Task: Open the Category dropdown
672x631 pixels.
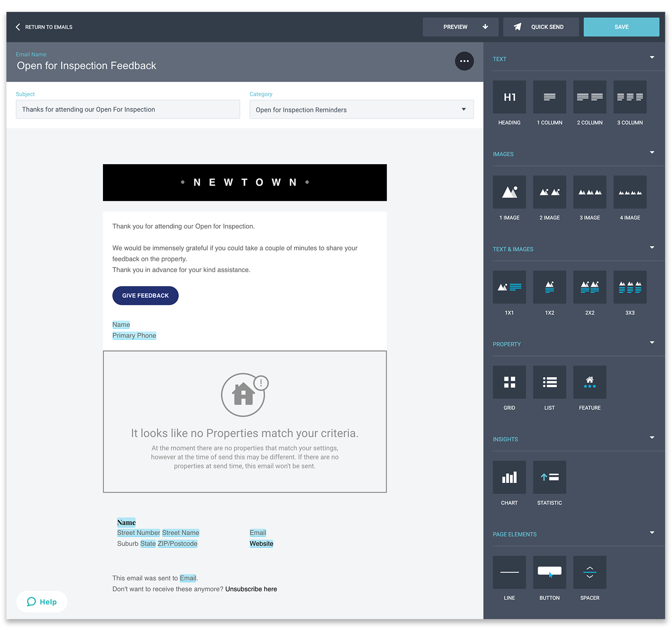Action: coord(361,110)
